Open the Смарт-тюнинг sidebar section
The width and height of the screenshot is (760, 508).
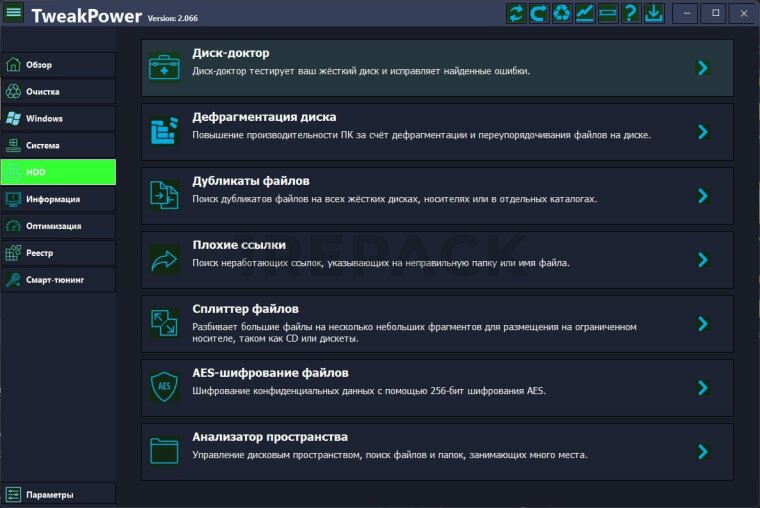pos(58,280)
